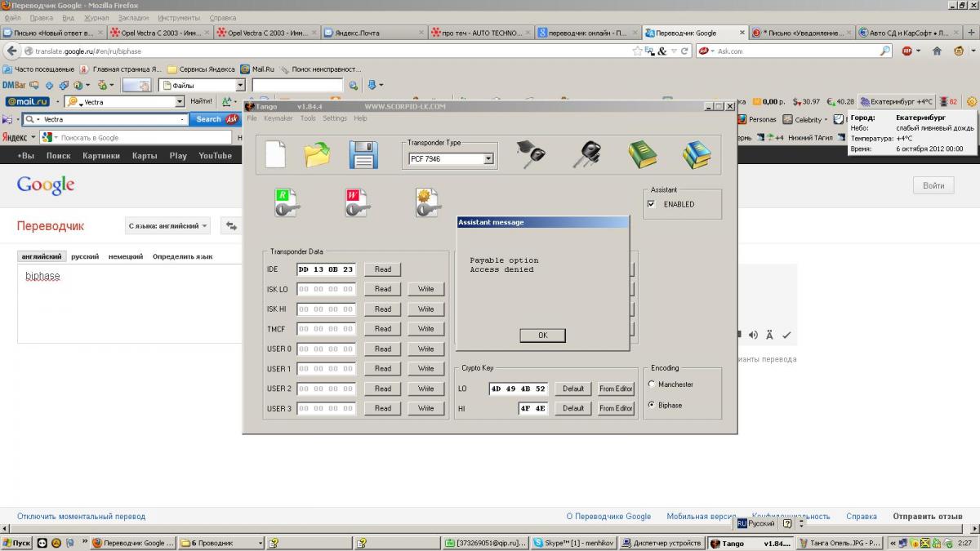
Task: Open the Transponder Type dropdown
Action: tap(489, 159)
